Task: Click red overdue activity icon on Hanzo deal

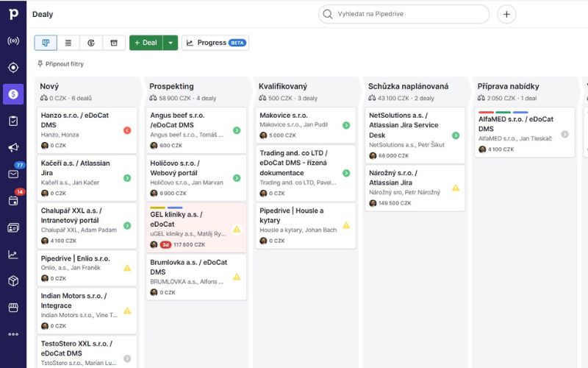Action: pos(127,130)
